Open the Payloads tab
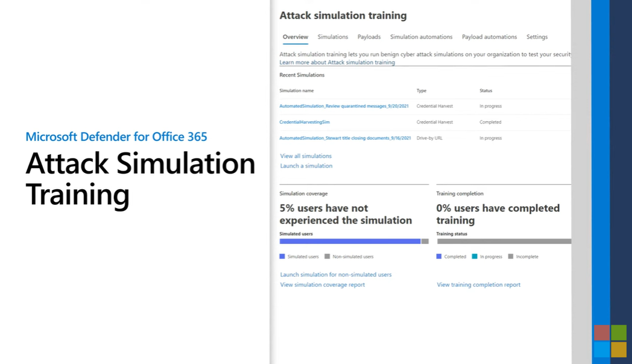 [x=369, y=37]
